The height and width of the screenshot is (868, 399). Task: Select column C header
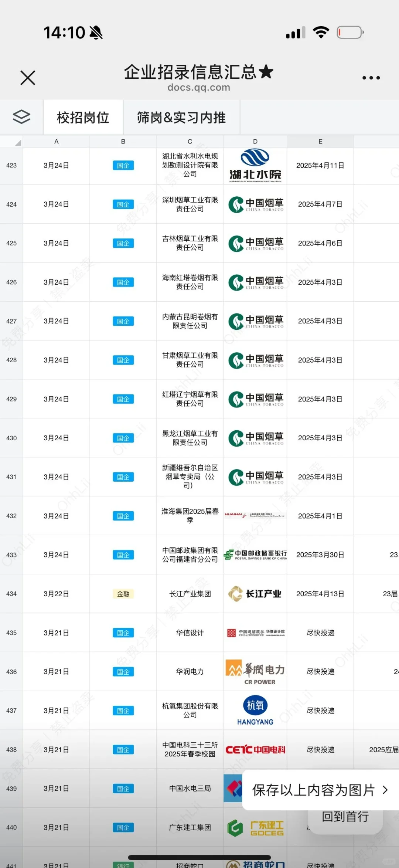click(190, 142)
